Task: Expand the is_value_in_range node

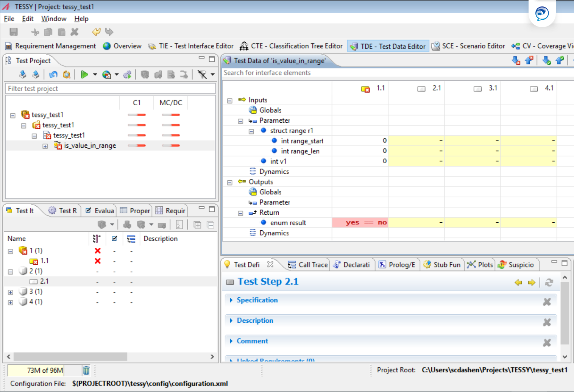Action: point(45,146)
